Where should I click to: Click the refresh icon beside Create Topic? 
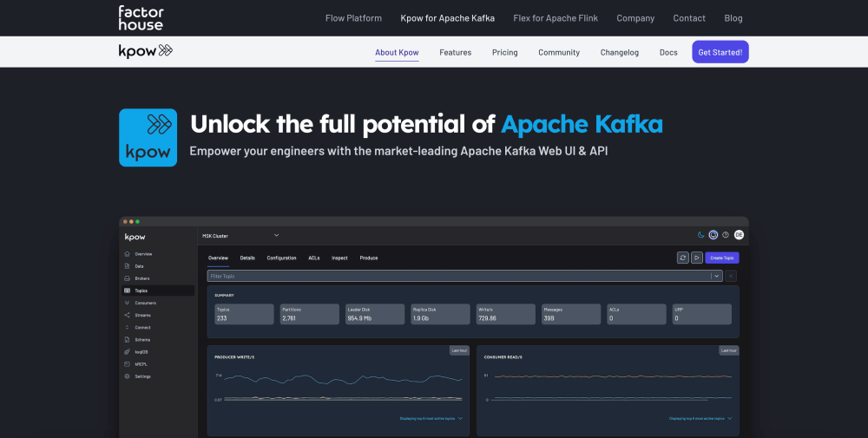coord(683,258)
